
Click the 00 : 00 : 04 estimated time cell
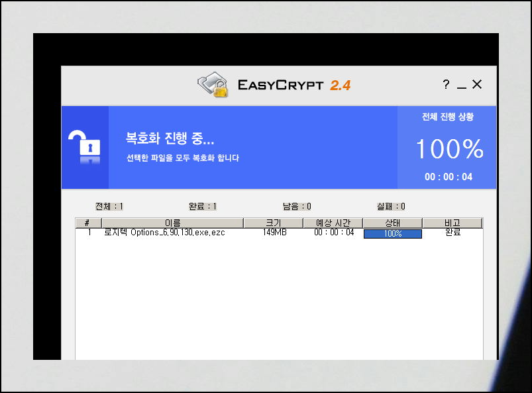coord(334,233)
